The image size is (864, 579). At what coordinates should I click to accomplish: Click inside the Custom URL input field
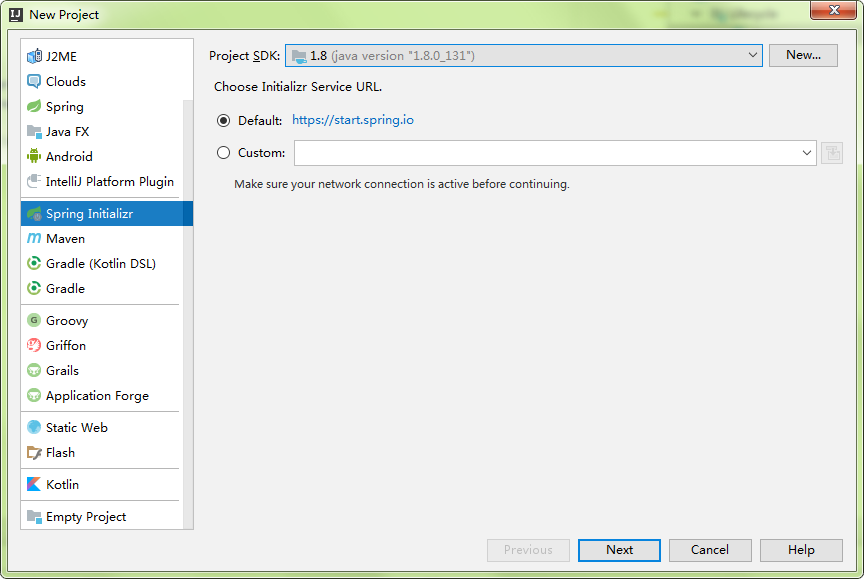pyautogui.click(x=547, y=153)
